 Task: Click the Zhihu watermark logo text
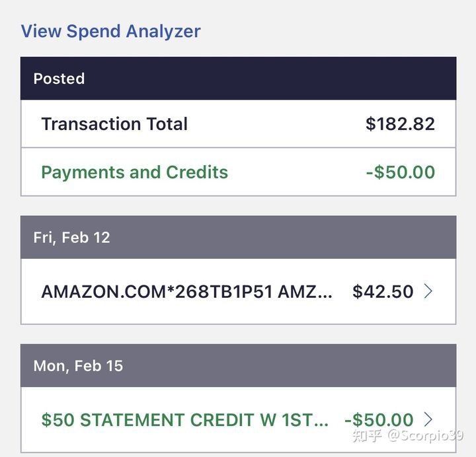[368, 437]
